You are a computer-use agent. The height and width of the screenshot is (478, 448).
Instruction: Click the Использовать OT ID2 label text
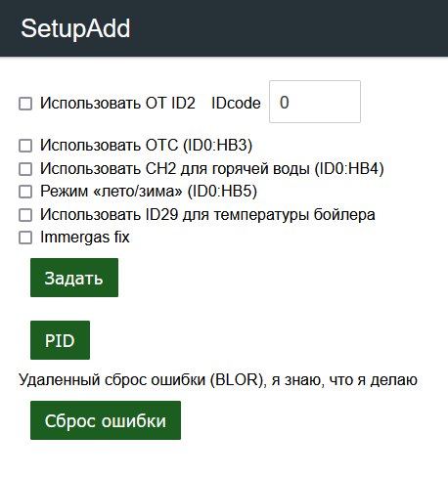pyautogui.click(x=117, y=104)
